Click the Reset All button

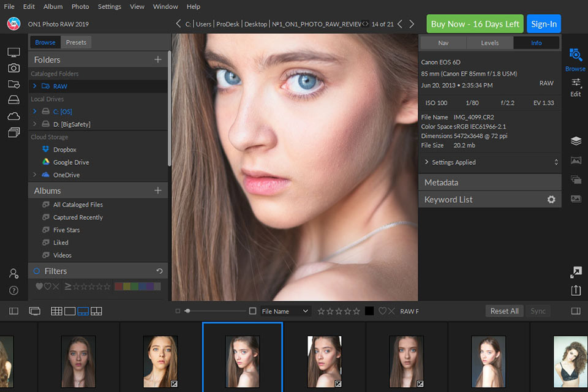coord(504,311)
